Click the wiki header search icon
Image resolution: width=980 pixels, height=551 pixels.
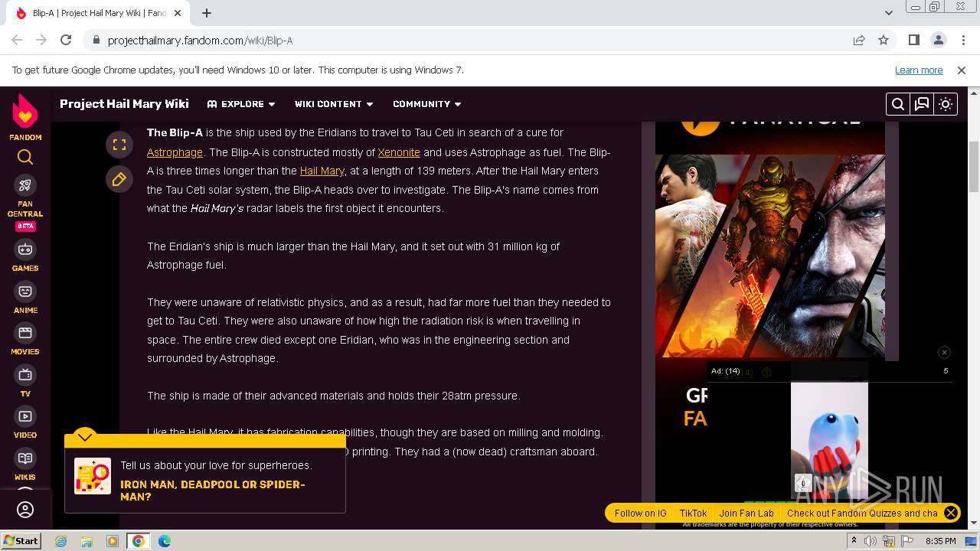tap(898, 104)
